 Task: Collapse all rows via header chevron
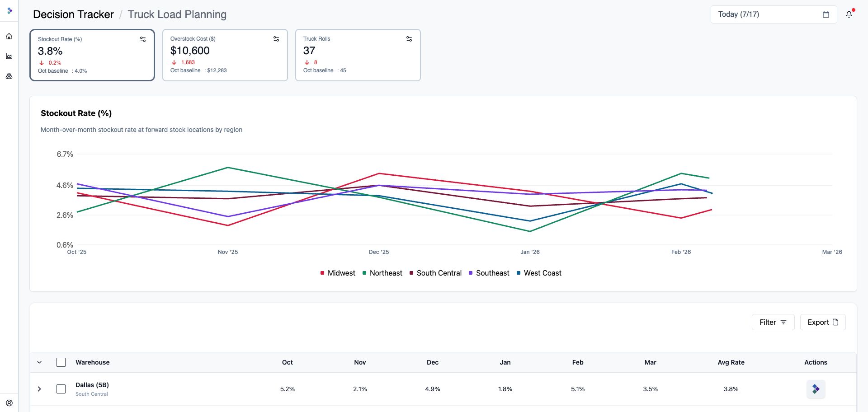tap(39, 362)
